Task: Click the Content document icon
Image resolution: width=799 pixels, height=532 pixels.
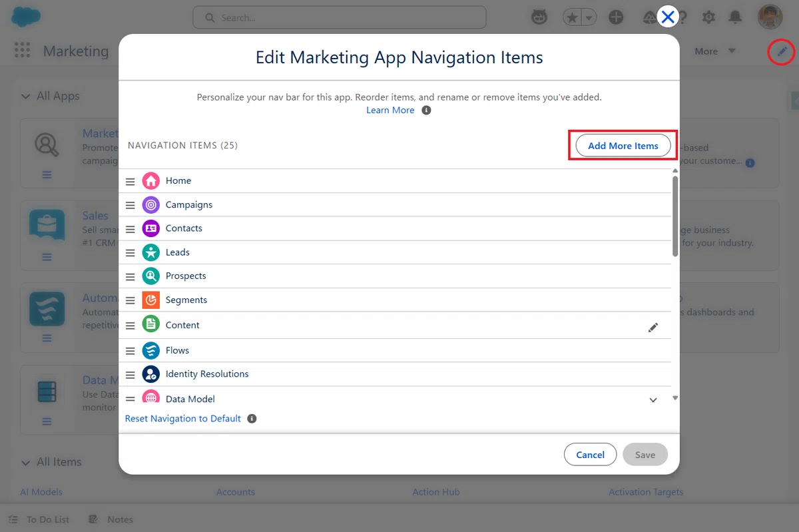Action: tap(151, 325)
